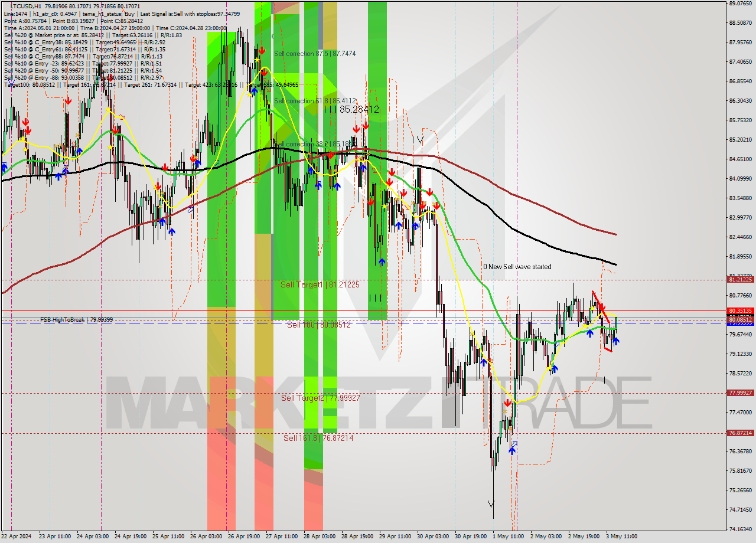This screenshot has height=543, width=756.
Task: Click the Sell correction 87.5 | 87.7474 label
Action: click(315, 54)
